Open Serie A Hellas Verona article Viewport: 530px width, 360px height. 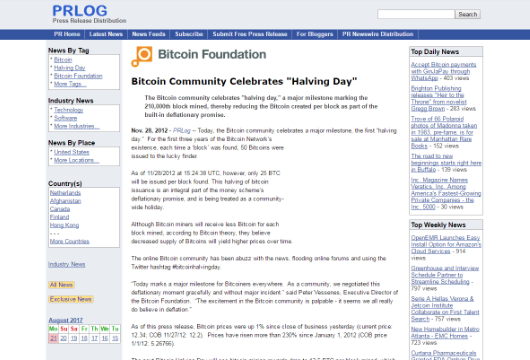click(445, 309)
